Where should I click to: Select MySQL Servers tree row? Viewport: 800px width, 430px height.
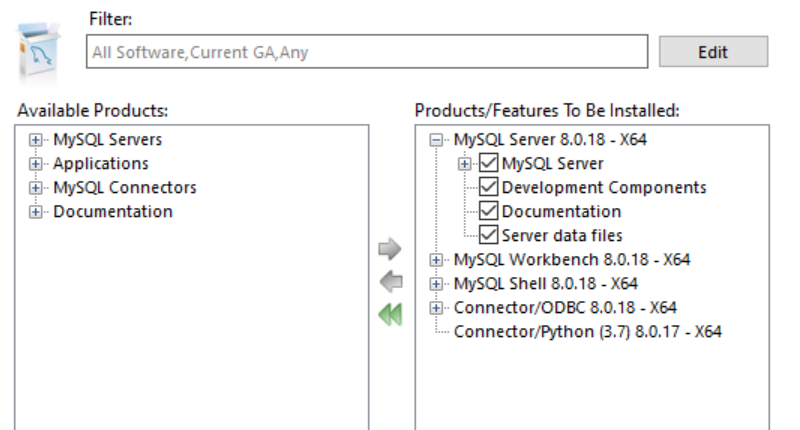coord(108,139)
